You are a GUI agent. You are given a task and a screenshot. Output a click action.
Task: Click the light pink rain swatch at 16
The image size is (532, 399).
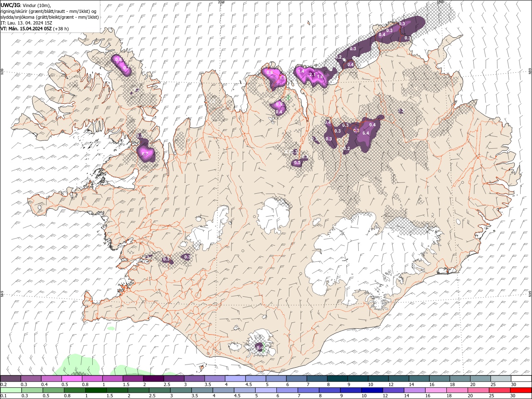(436, 390)
